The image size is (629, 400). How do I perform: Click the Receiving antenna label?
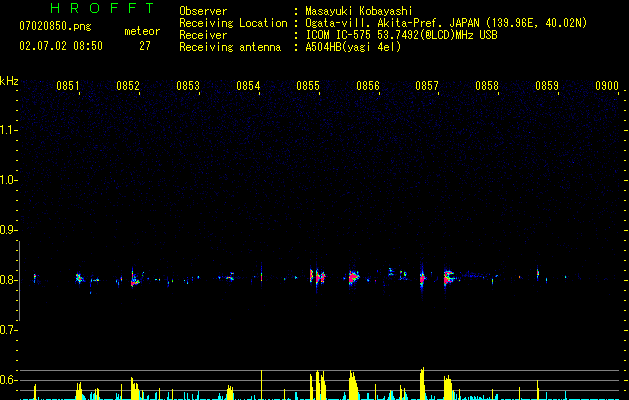click(230, 47)
